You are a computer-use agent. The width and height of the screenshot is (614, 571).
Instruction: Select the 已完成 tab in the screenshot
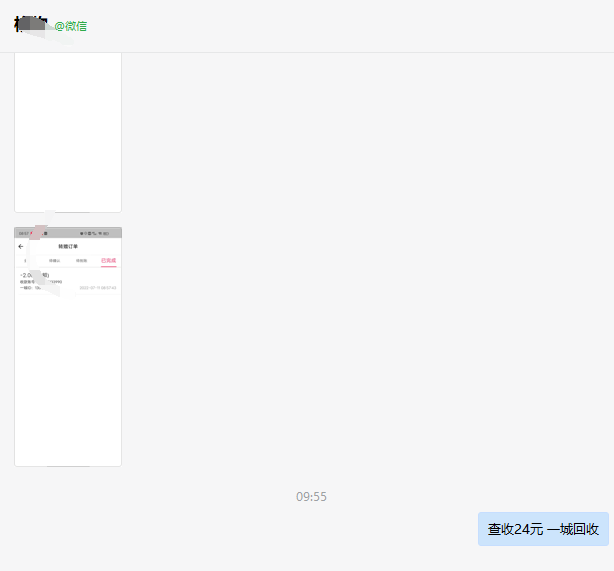pyautogui.click(x=108, y=260)
